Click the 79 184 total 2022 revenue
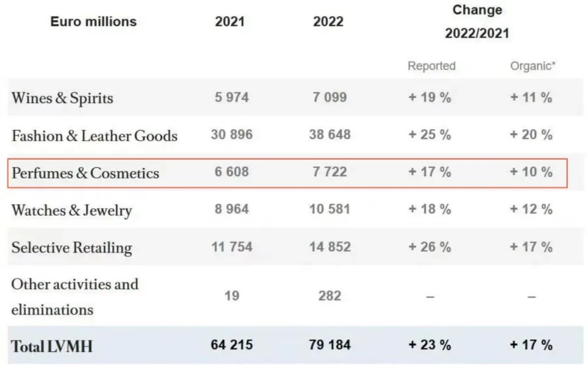 pyautogui.click(x=329, y=345)
